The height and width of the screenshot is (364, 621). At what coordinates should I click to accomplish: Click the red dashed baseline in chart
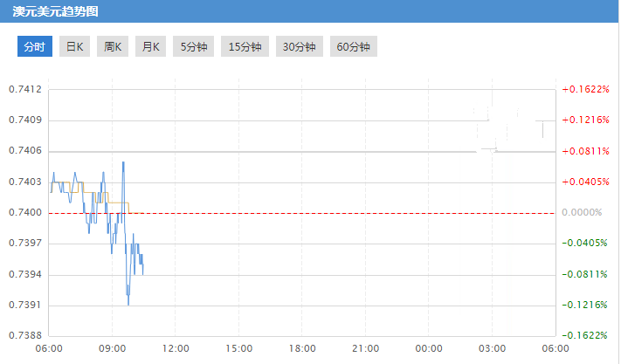pos(349,213)
